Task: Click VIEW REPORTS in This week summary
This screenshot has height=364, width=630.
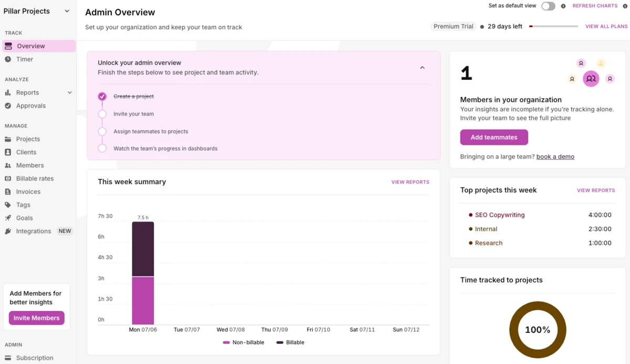Action: (x=411, y=182)
